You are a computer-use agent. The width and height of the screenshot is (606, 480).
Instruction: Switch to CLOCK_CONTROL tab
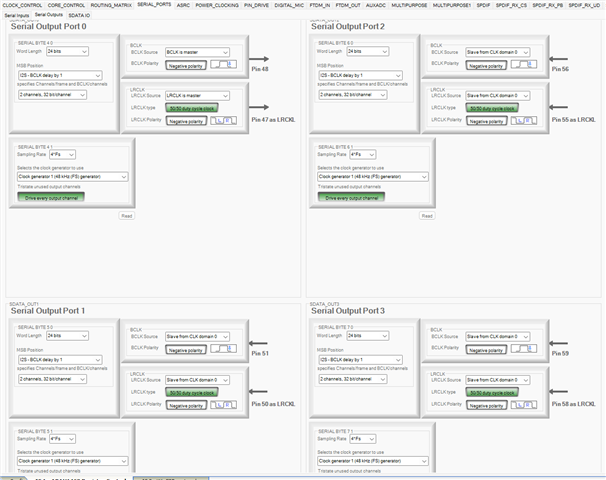click(x=22, y=5)
